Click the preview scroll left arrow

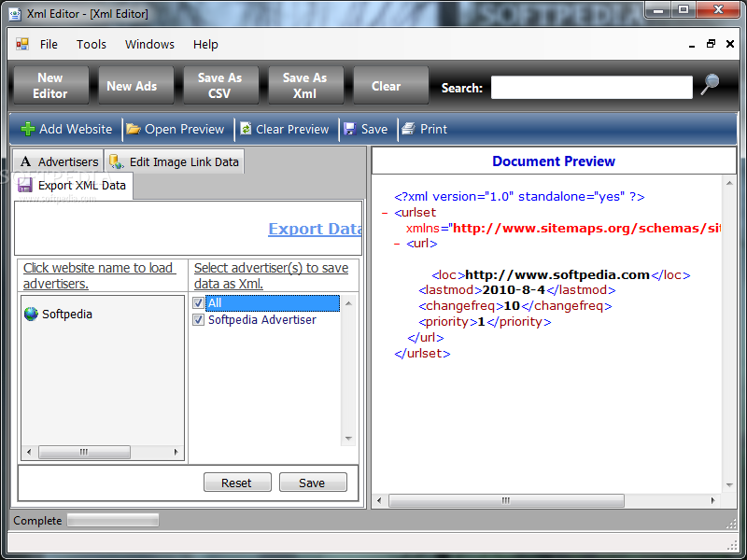[x=379, y=500]
